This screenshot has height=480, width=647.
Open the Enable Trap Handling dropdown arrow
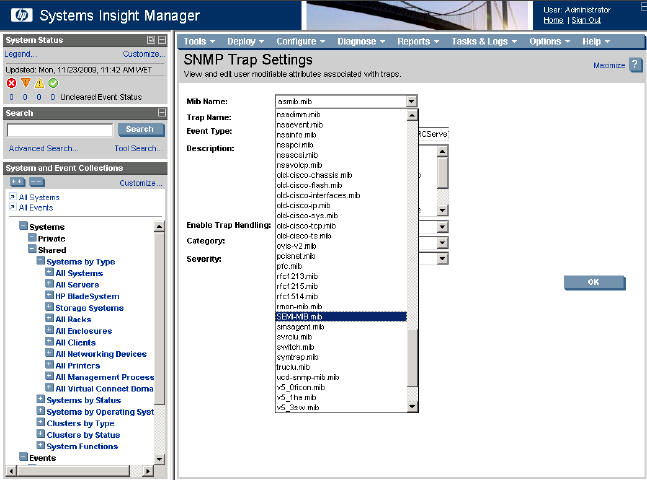click(x=442, y=227)
